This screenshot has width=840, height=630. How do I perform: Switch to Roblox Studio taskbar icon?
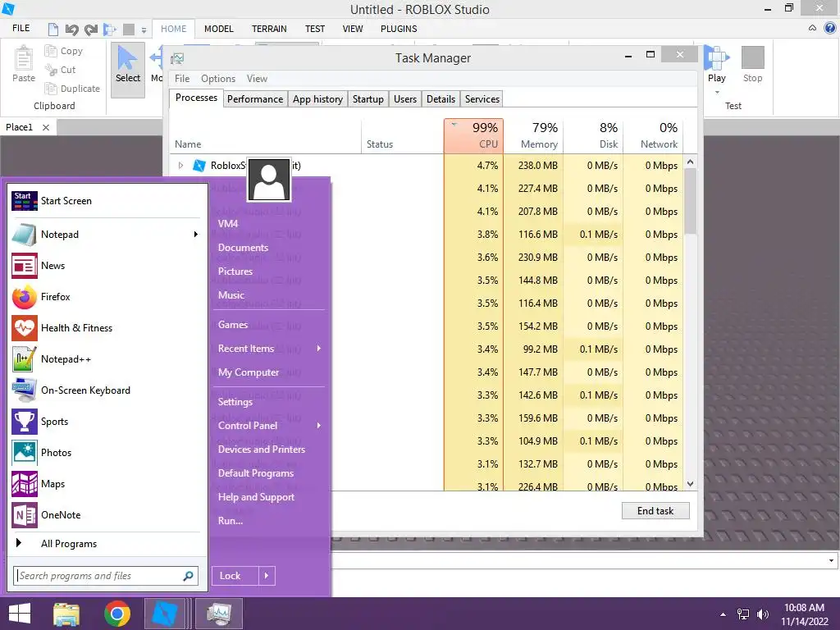[x=165, y=614]
